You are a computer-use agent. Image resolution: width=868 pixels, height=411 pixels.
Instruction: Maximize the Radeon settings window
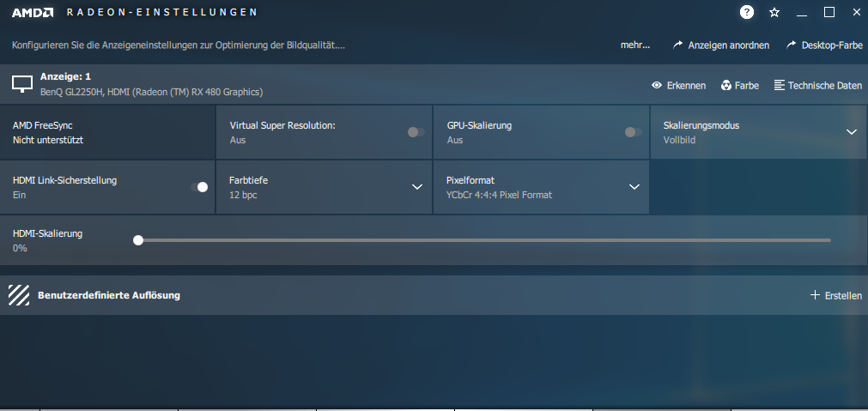pyautogui.click(x=829, y=12)
